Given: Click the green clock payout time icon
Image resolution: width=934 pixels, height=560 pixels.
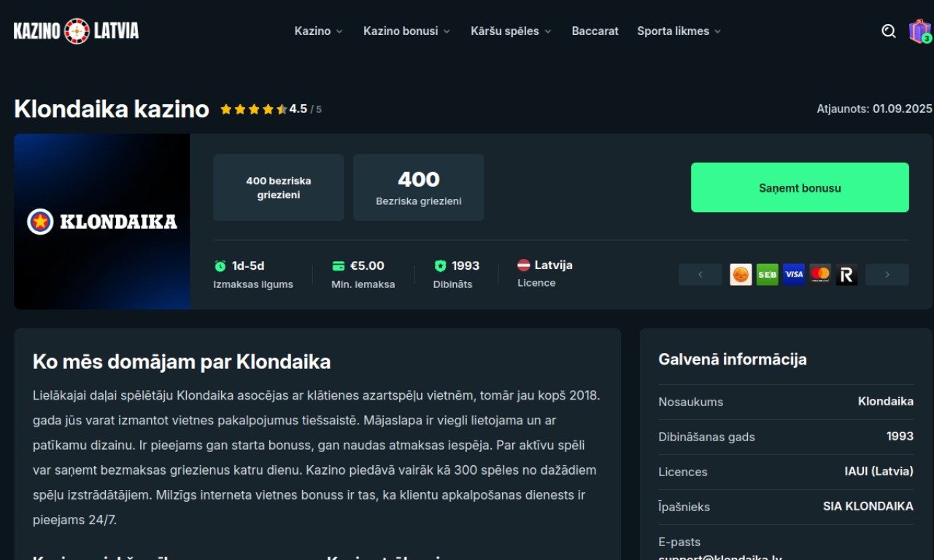Looking at the screenshot, I should (x=220, y=266).
